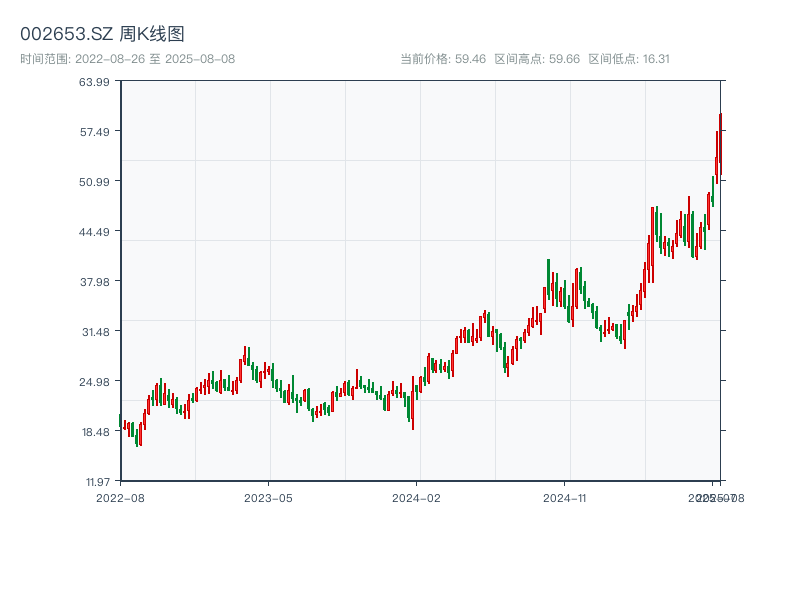Click the y-axis label 57.49
The height and width of the screenshot is (600, 800).
[x=94, y=132]
